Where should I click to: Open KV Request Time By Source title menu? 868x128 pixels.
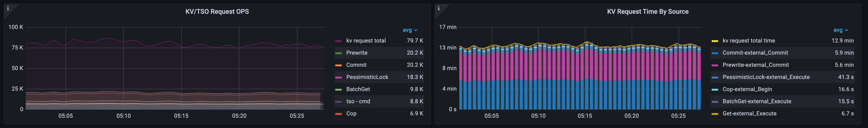[x=648, y=12]
